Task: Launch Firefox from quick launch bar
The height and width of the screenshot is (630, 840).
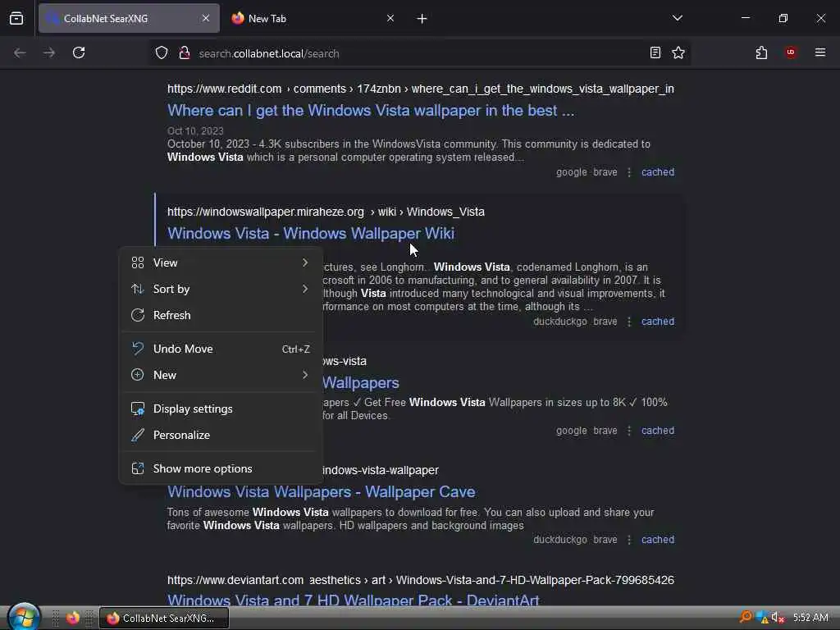Action: [x=73, y=619]
